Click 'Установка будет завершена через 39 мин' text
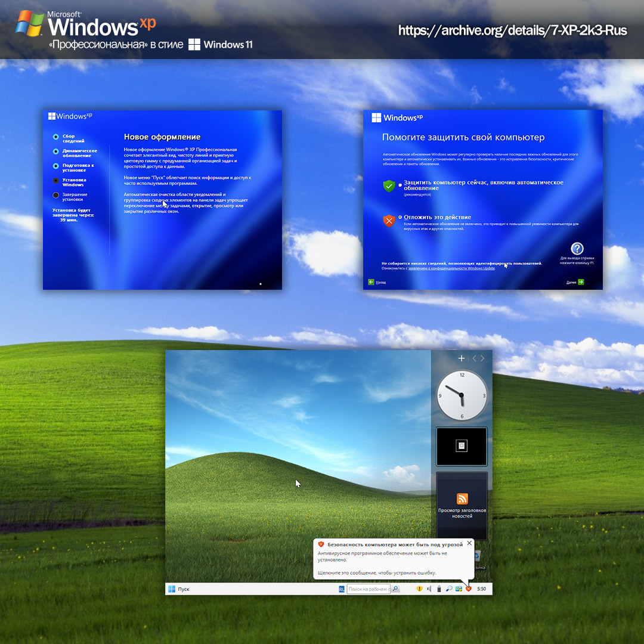 pyautogui.click(x=73, y=215)
